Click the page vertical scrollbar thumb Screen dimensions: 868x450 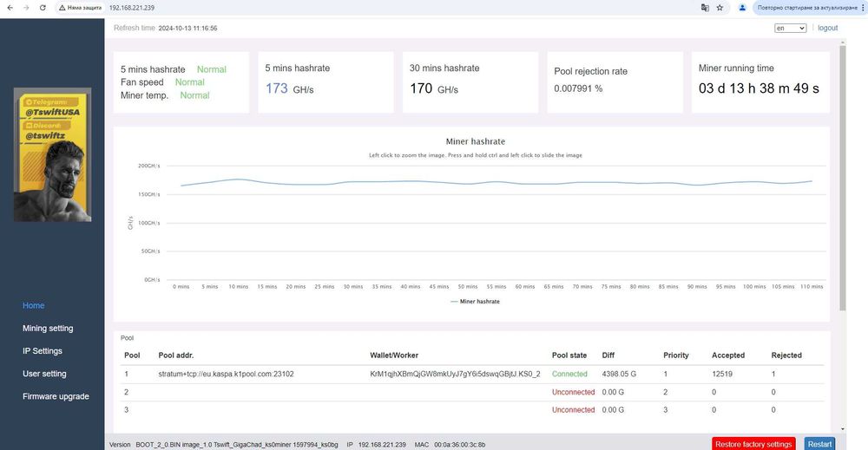[843, 178]
